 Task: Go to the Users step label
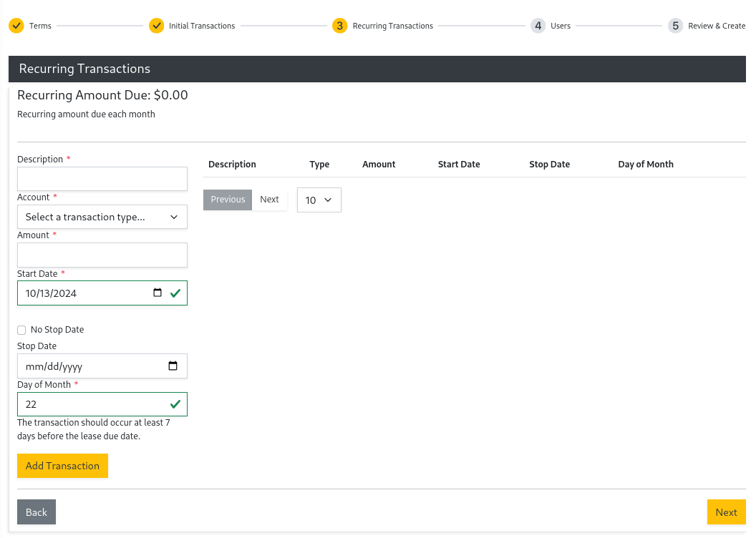tap(561, 26)
